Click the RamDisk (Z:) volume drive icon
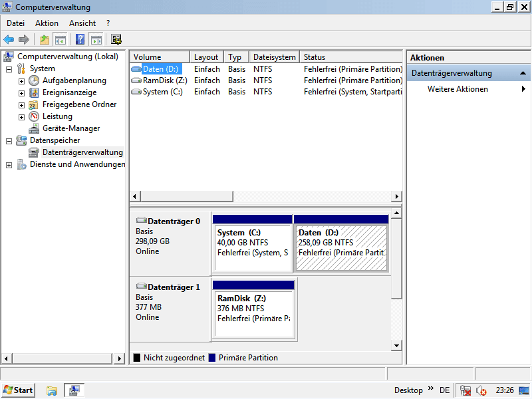532x399 pixels. (136, 80)
